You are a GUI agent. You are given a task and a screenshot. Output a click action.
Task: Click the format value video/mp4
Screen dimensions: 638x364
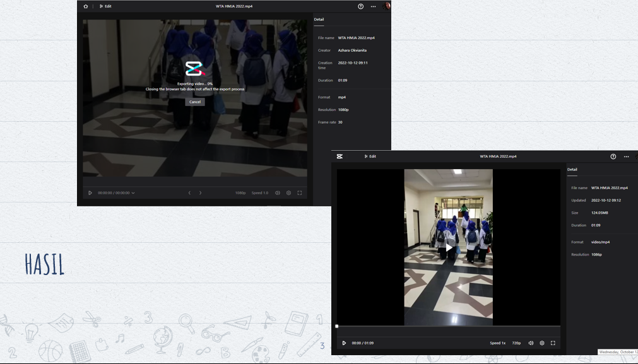pyautogui.click(x=600, y=242)
